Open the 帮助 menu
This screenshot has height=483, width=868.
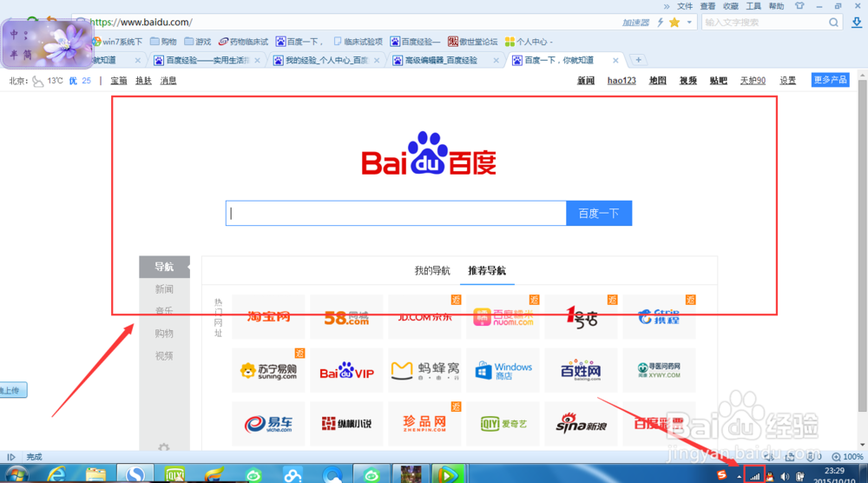(x=776, y=6)
